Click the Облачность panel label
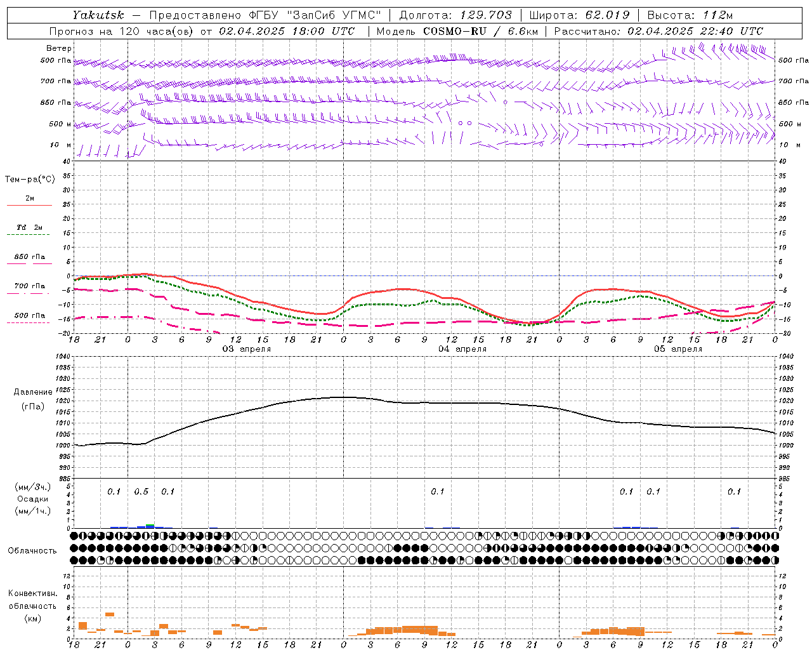Viewport: 812px width, 650px height. coord(32,551)
